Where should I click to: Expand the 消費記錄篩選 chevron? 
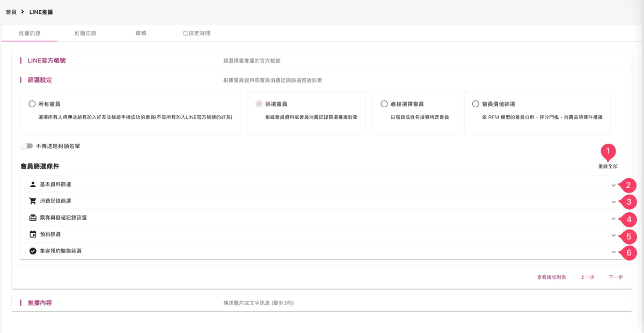613,202
